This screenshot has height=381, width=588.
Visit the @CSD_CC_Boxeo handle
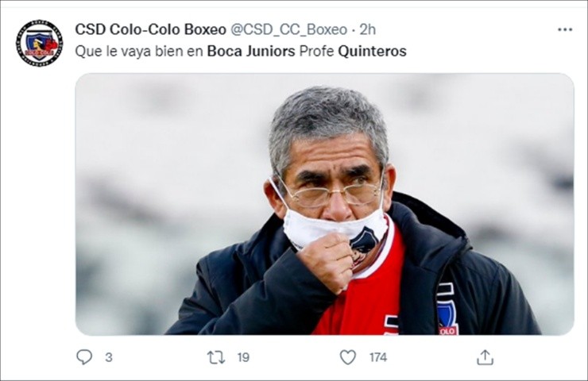click(288, 29)
